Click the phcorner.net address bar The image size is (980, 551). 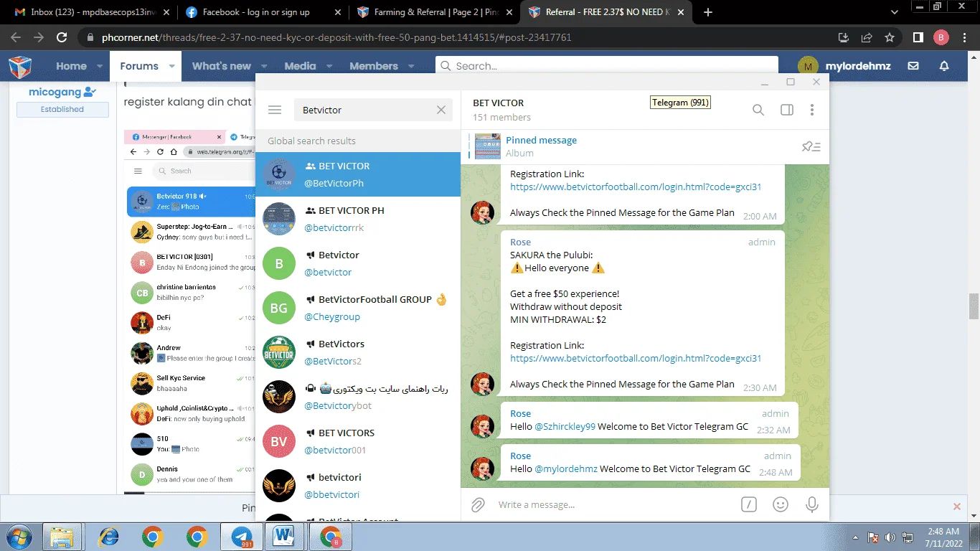click(459, 37)
